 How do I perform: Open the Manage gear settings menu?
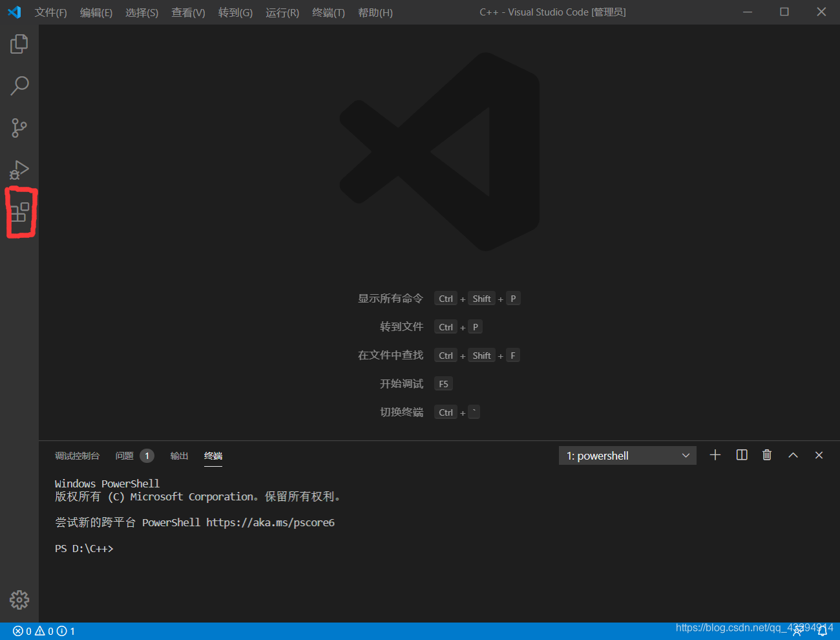(19, 600)
